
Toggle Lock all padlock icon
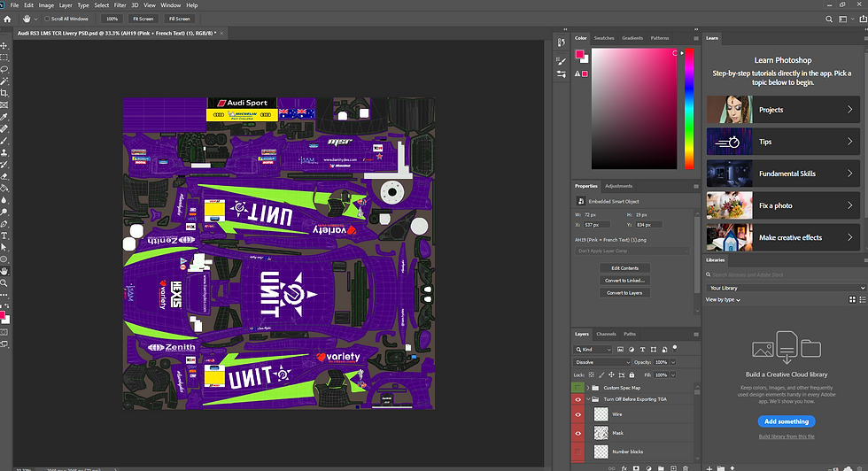tap(632, 374)
